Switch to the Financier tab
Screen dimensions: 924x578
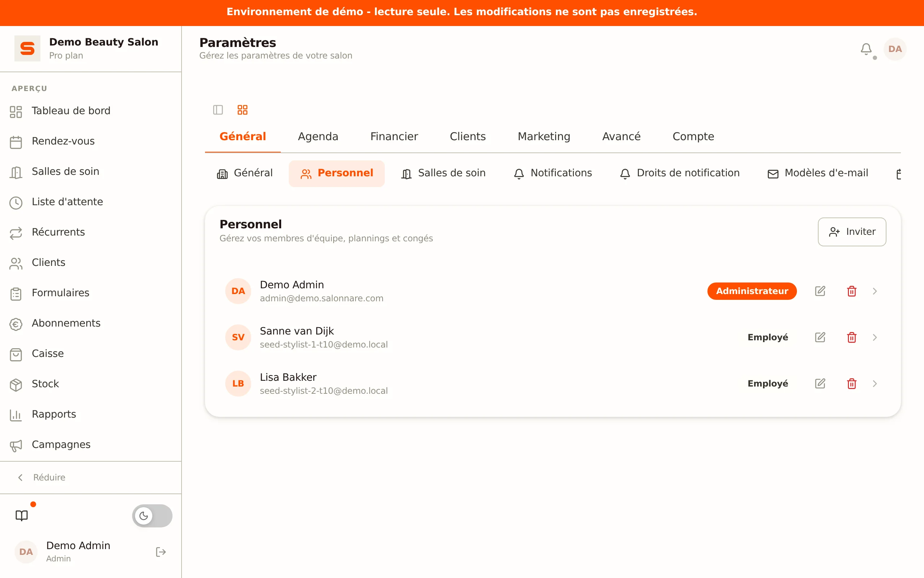[394, 137]
